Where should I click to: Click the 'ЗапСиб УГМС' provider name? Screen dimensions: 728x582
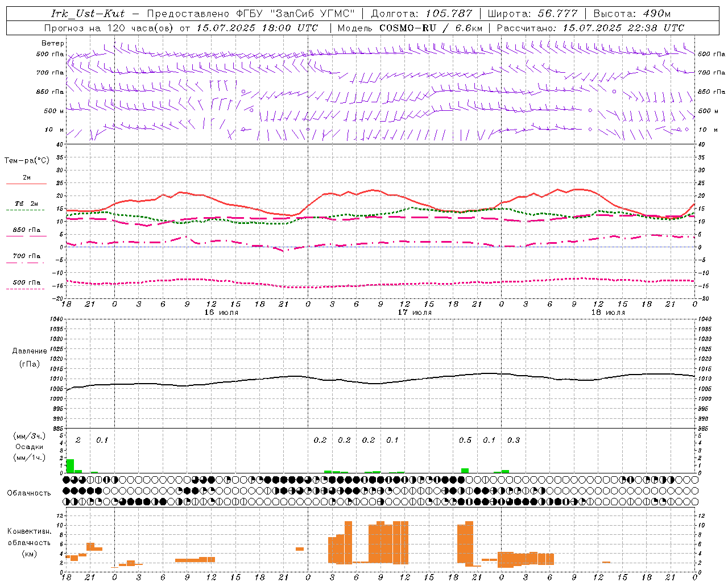[x=312, y=14]
